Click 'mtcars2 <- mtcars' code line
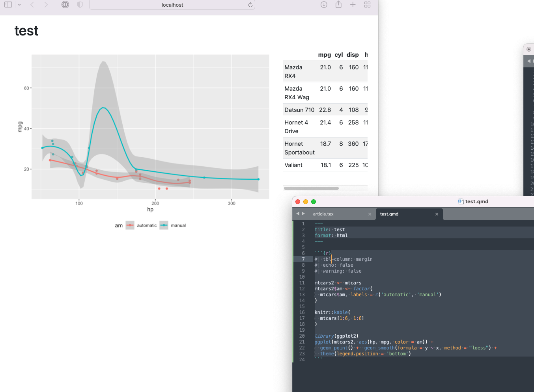The width and height of the screenshot is (534, 392). click(338, 283)
